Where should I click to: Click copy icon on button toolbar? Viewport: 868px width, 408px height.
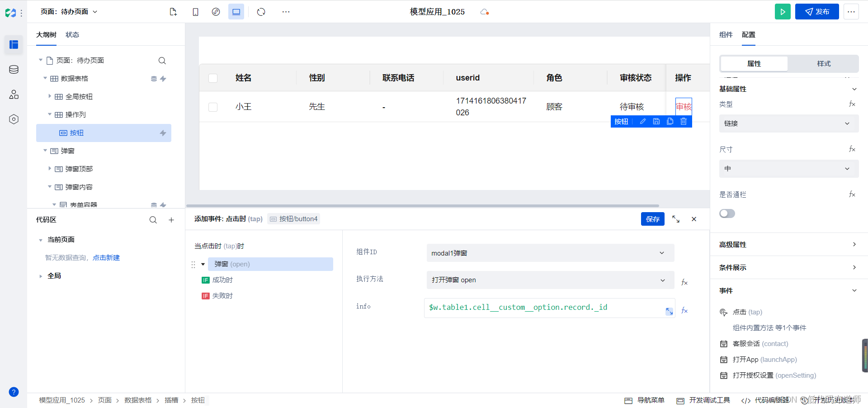(670, 121)
